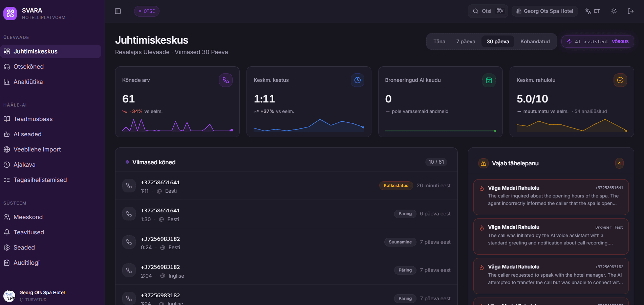Open Ajakava page
Screen dimensions: 644x305
click(51, 165)
